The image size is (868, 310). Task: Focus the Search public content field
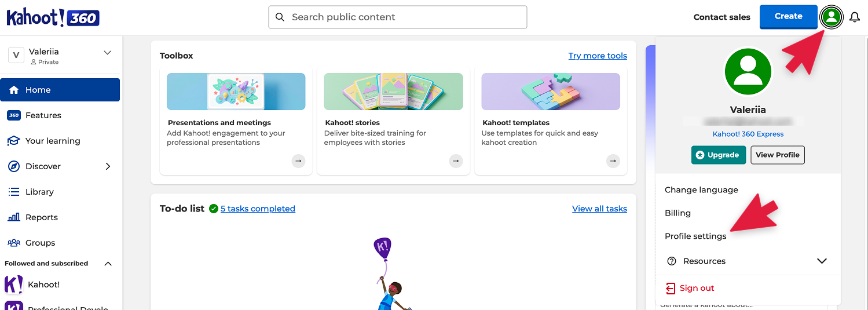[398, 17]
